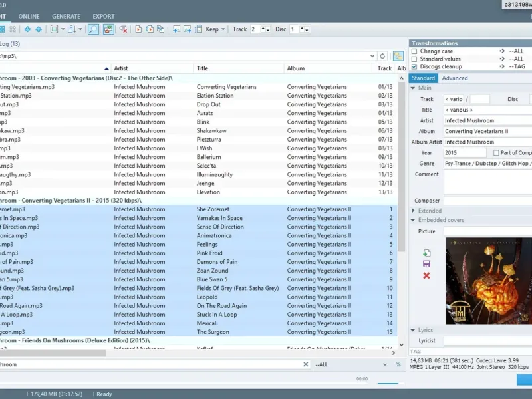532x399 pixels.
Task: Enable the Change case transformation
Action: (x=415, y=51)
